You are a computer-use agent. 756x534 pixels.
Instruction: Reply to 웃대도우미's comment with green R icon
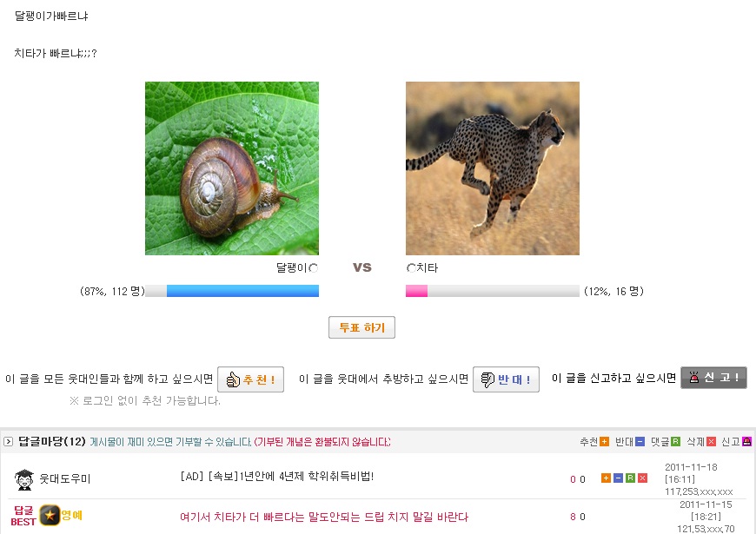(630, 478)
